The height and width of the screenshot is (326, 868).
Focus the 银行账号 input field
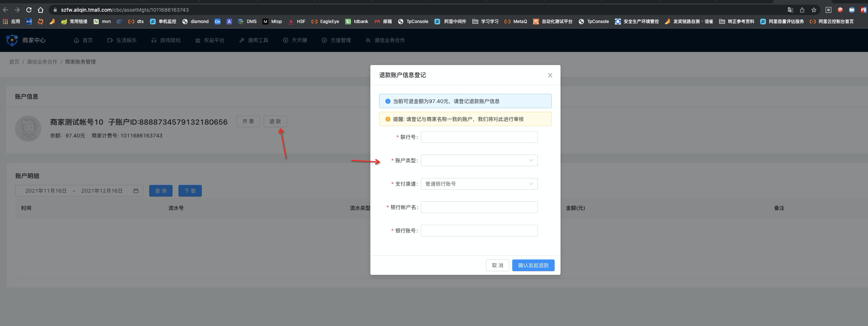coord(479,231)
